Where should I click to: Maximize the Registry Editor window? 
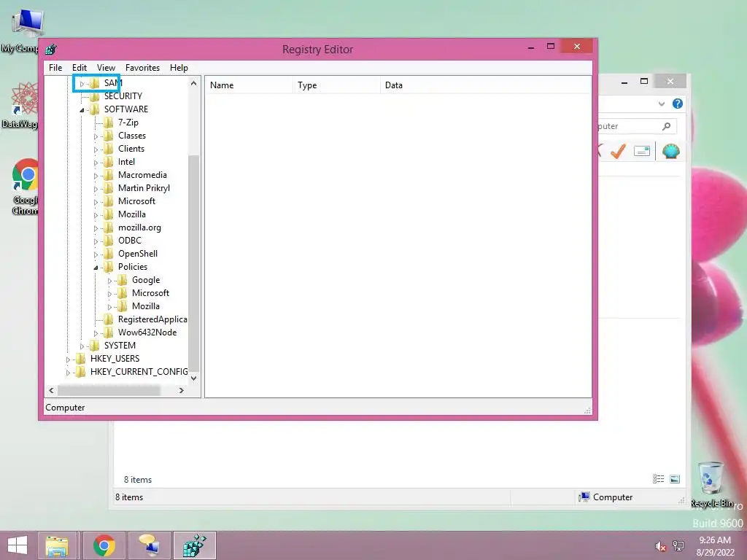(551, 46)
